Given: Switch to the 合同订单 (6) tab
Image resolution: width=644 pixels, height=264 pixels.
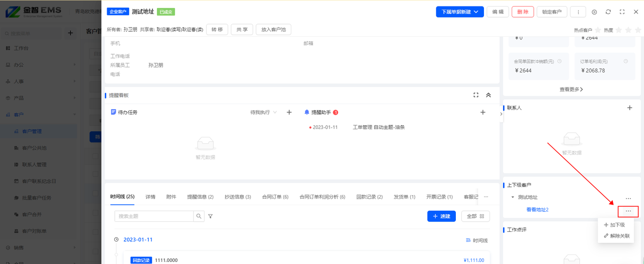Looking at the screenshot, I should 275,197.
